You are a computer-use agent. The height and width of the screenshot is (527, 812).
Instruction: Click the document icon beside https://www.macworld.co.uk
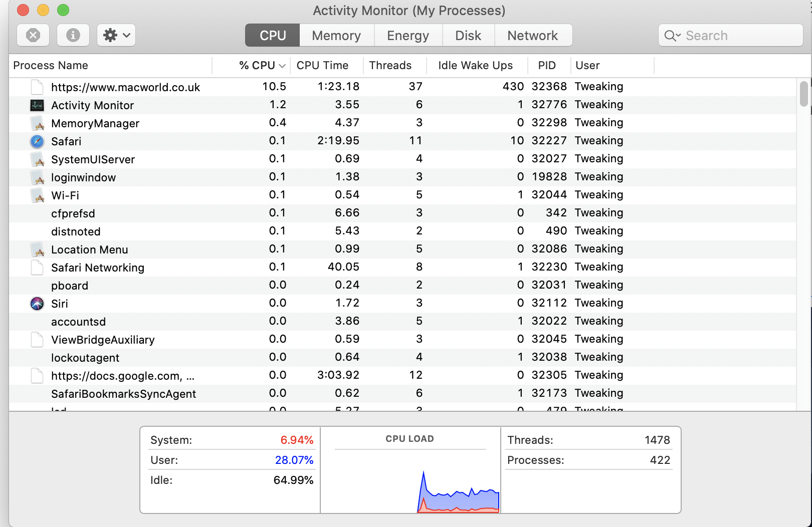[x=37, y=87]
